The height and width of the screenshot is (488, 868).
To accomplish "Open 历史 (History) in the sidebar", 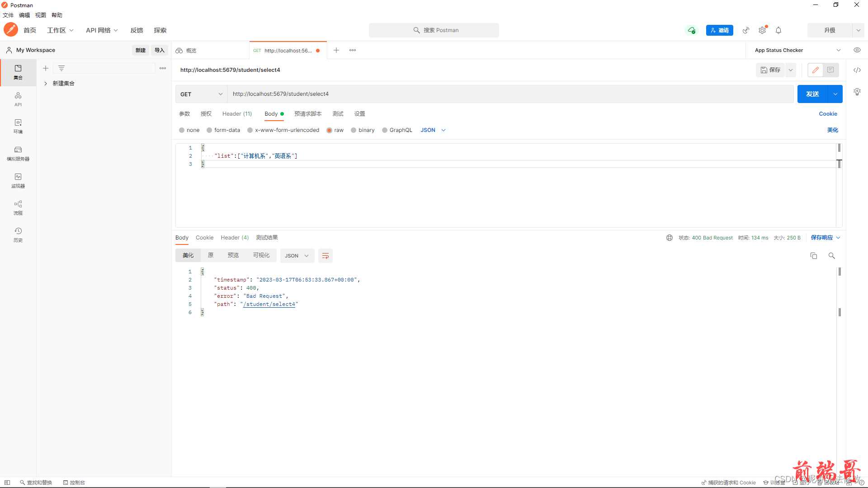I will click(x=18, y=235).
